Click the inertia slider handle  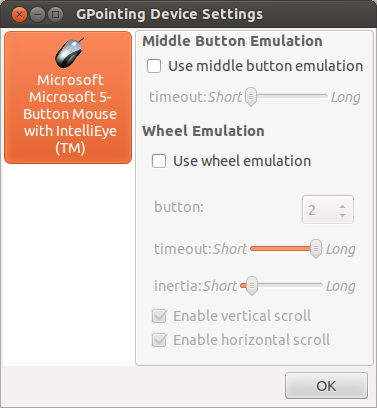click(252, 286)
